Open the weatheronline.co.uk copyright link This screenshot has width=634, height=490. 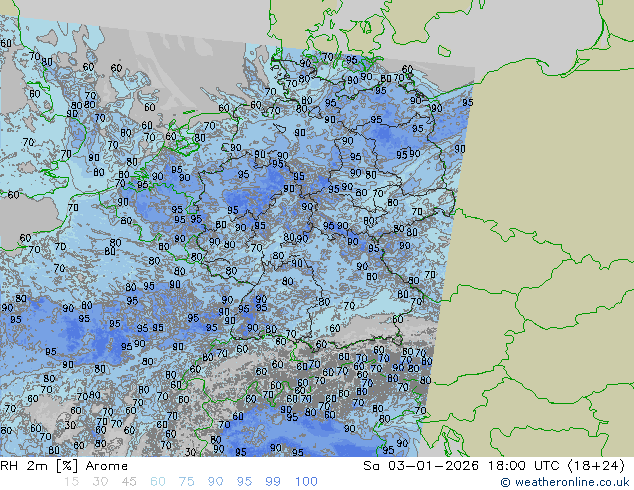click(x=564, y=482)
